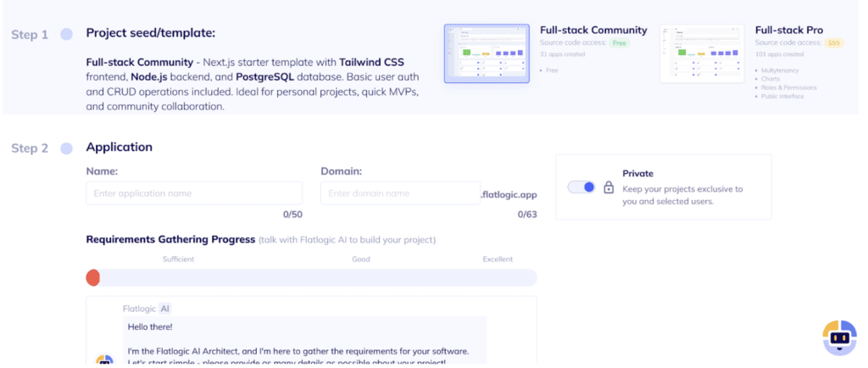Open the chatbot robot assistant icon
The image size is (868, 368).
coord(840,337)
